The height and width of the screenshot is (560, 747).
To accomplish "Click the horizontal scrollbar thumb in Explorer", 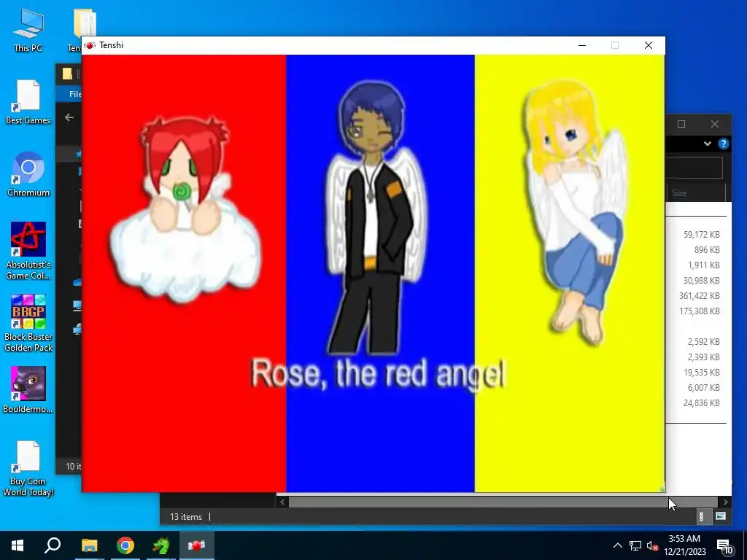I will tap(503, 502).
